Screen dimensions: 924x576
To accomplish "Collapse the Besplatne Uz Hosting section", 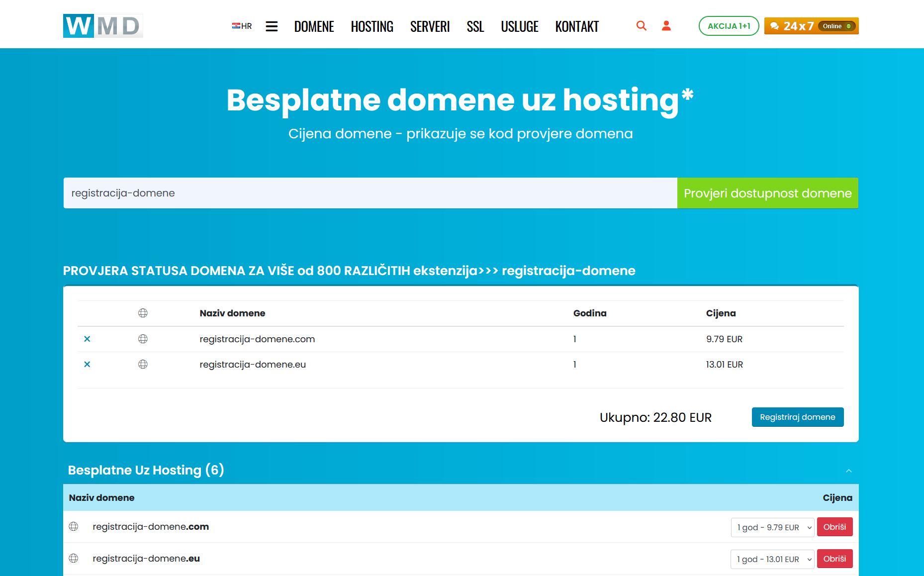I will click(849, 471).
